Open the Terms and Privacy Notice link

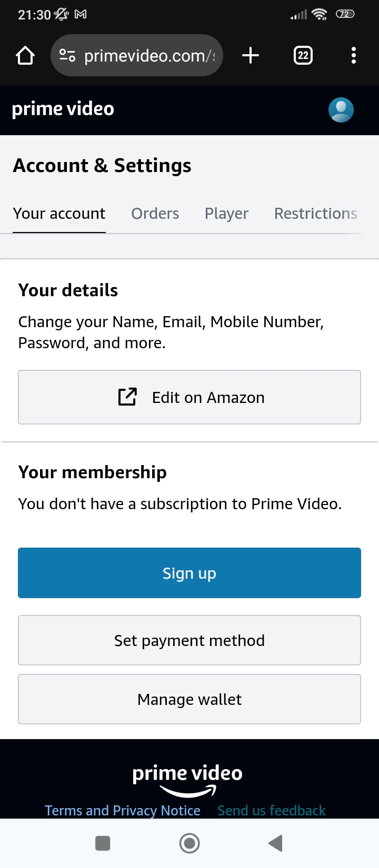(123, 810)
